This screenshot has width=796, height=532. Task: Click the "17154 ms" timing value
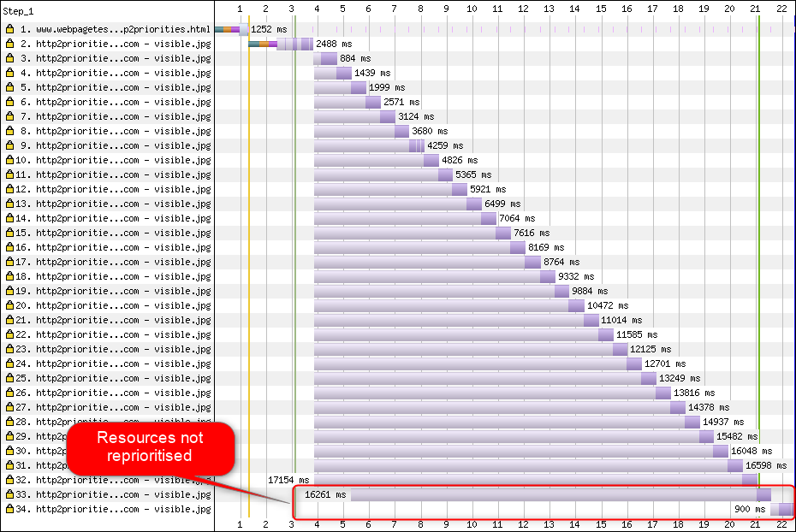(288, 480)
